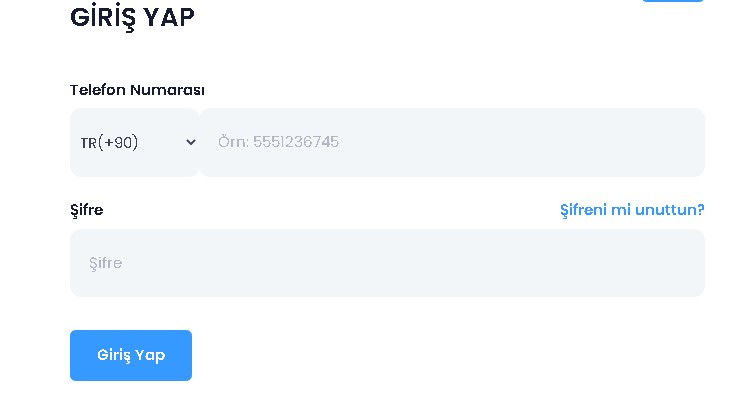Focus the Şifre password input field
The width and height of the screenshot is (741, 403).
click(x=387, y=263)
